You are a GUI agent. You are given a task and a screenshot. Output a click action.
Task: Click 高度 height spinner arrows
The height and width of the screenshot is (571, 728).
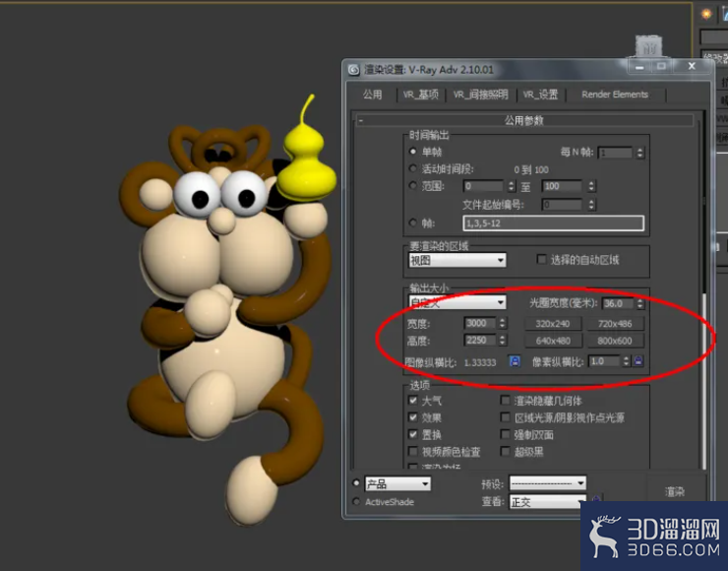point(502,340)
